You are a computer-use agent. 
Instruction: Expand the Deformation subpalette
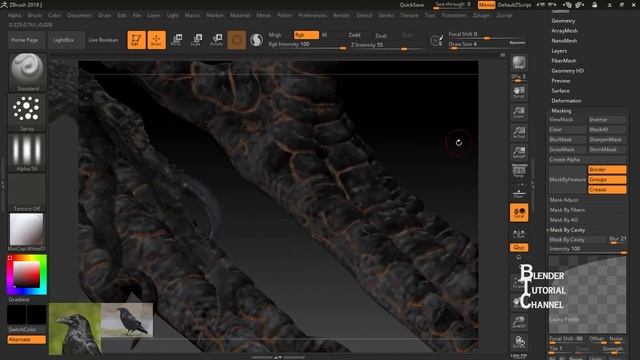point(566,101)
